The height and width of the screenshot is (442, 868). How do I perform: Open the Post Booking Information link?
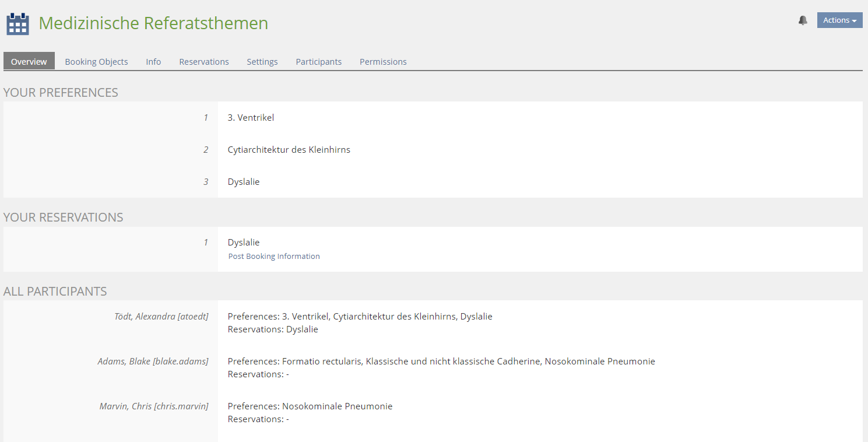[x=274, y=256]
